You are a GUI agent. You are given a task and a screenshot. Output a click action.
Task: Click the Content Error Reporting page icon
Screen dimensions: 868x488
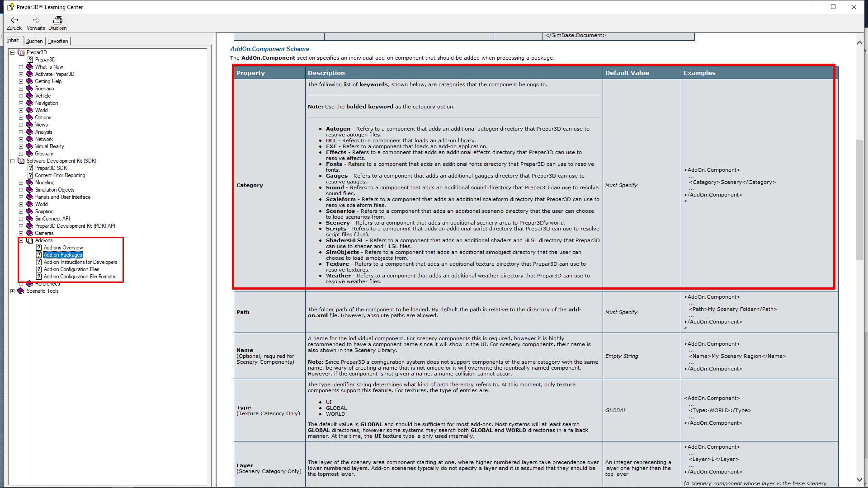pos(30,175)
